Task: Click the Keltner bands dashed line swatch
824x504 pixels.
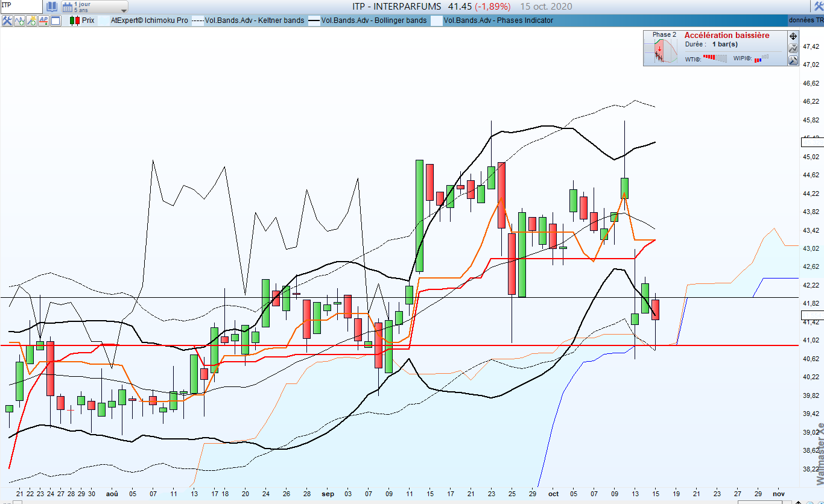Action: click(198, 20)
